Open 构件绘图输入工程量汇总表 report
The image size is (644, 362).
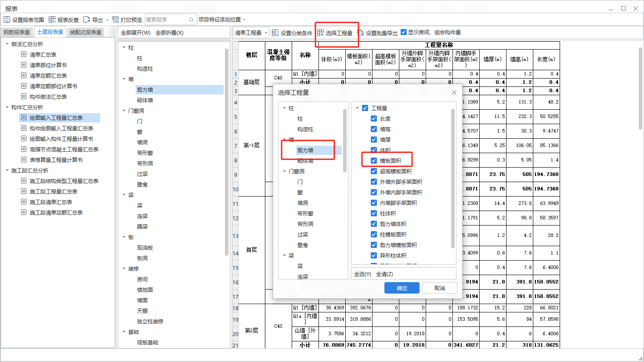pyautogui.click(x=62, y=128)
